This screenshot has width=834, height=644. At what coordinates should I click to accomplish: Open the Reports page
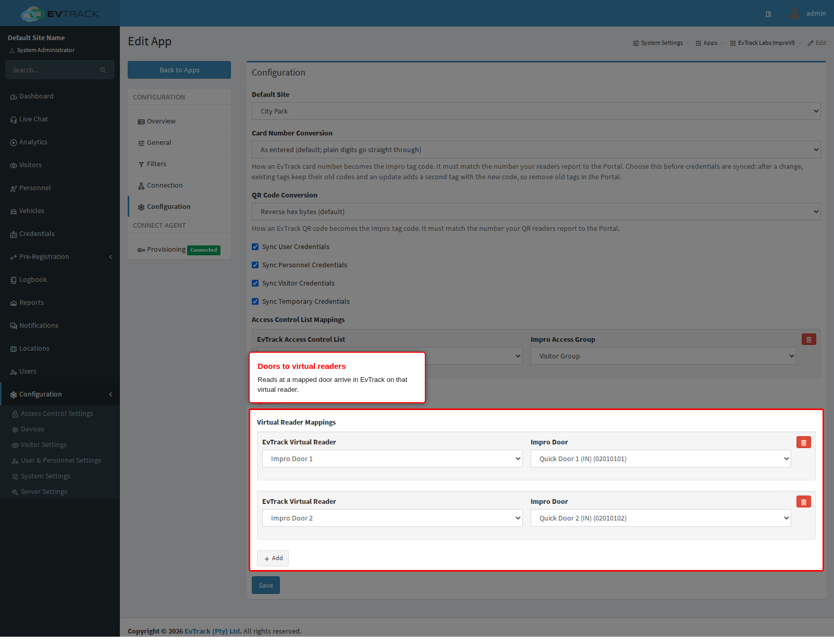pyautogui.click(x=60, y=303)
